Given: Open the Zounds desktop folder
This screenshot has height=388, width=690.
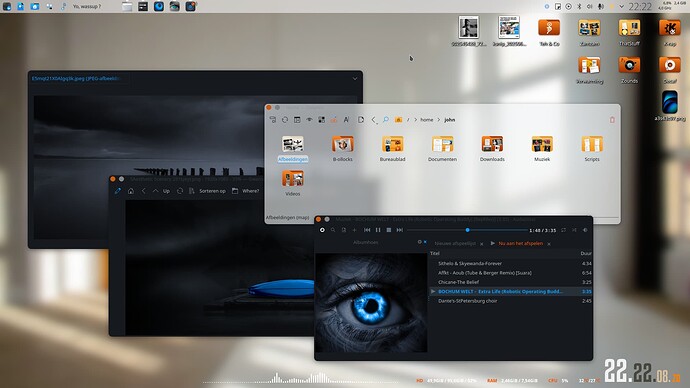Looking at the screenshot, I should click(x=629, y=70).
